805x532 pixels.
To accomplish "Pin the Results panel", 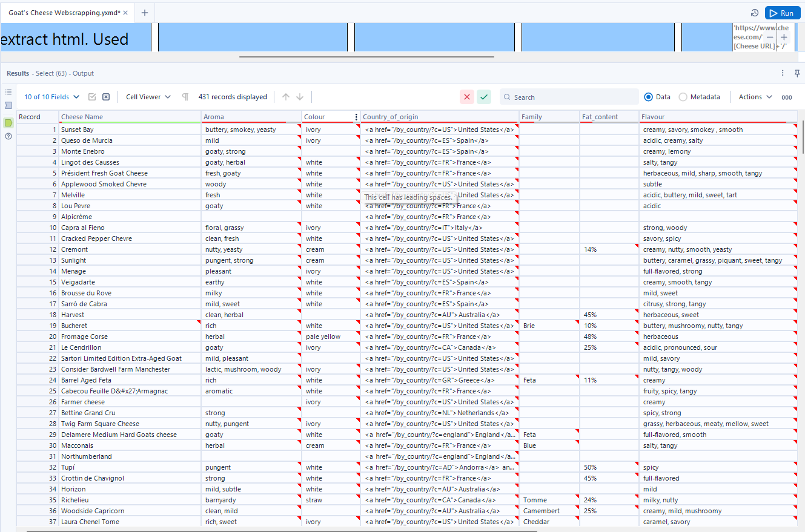I will pyautogui.click(x=797, y=73).
